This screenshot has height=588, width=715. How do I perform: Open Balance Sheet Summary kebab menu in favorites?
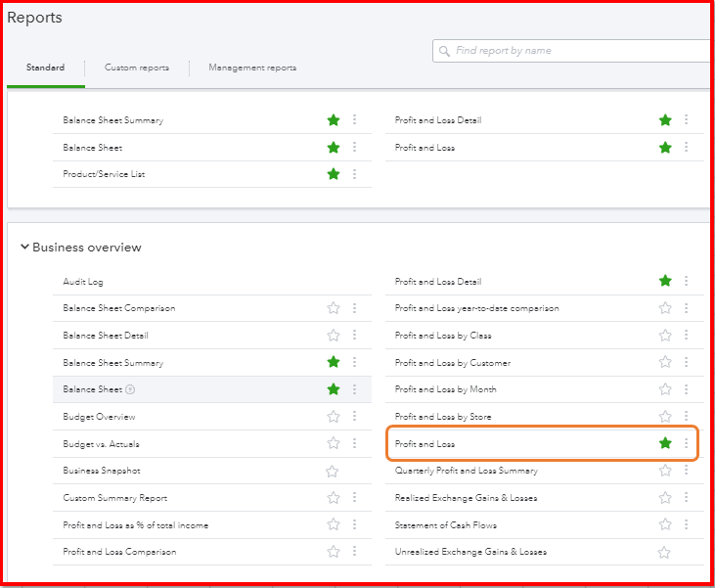(354, 119)
